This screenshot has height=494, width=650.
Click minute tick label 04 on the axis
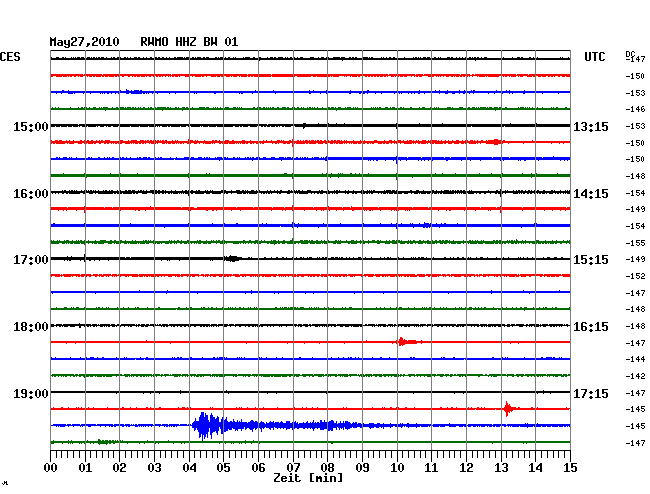tap(189, 468)
